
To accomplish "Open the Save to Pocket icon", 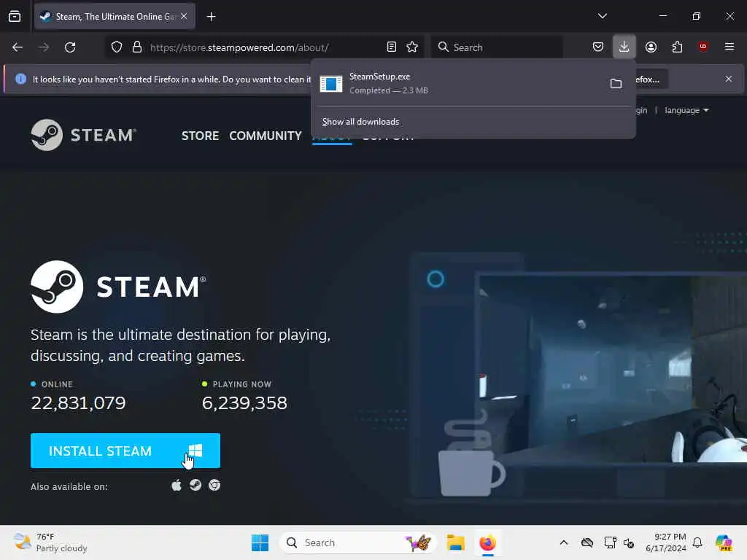I will pos(598,47).
